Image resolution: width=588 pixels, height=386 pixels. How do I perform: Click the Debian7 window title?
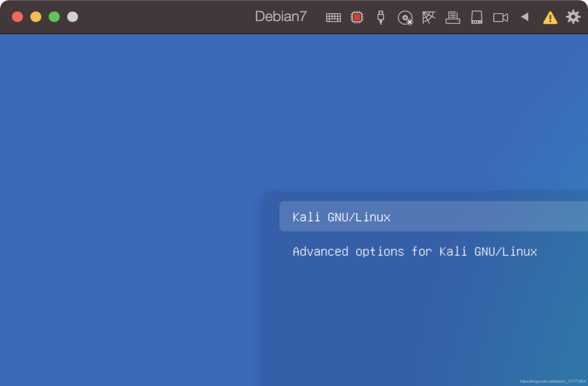[x=281, y=17]
